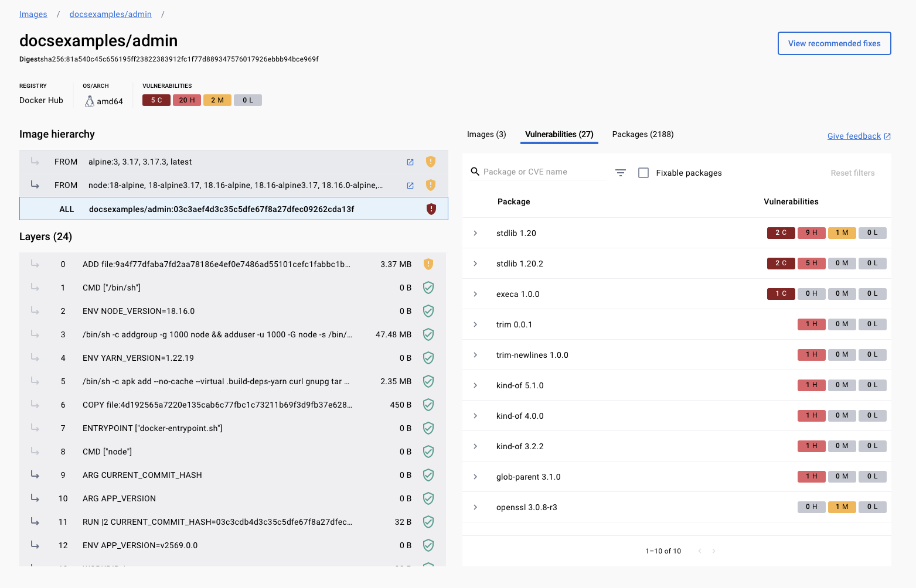Image resolution: width=916 pixels, height=588 pixels.
Task: Open the vulnerability filter options icon
Action: (621, 173)
